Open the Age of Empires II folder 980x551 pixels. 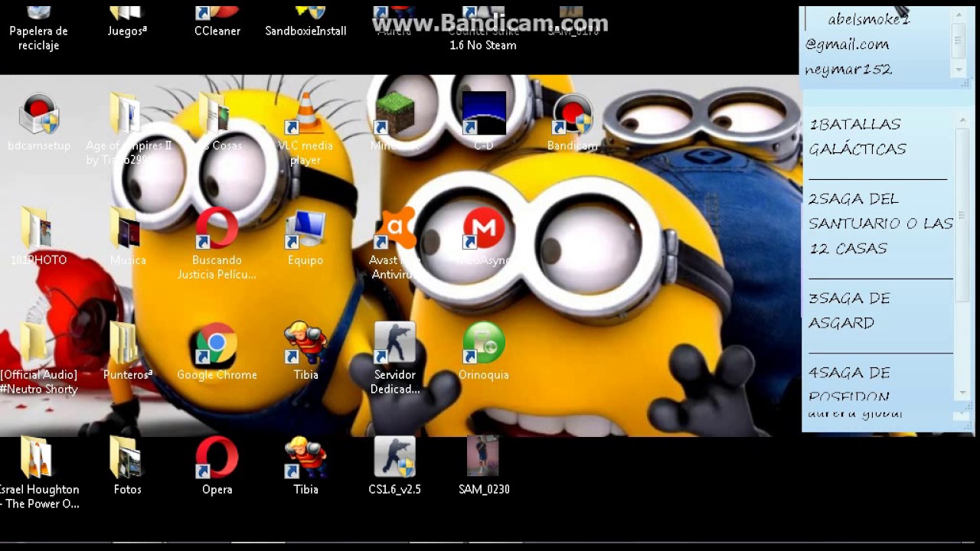tap(128, 130)
